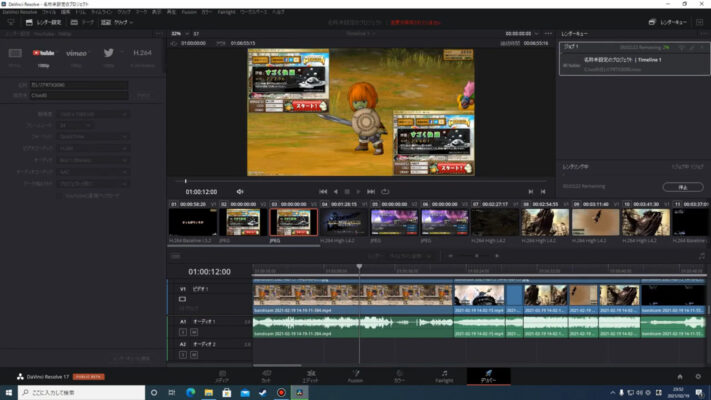Mute audio track A1

click(194, 332)
